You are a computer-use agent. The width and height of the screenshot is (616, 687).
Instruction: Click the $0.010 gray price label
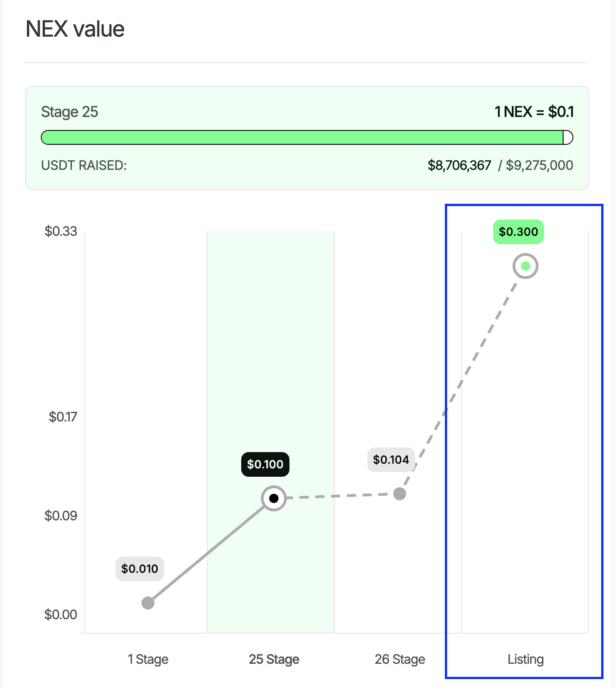coord(140,569)
